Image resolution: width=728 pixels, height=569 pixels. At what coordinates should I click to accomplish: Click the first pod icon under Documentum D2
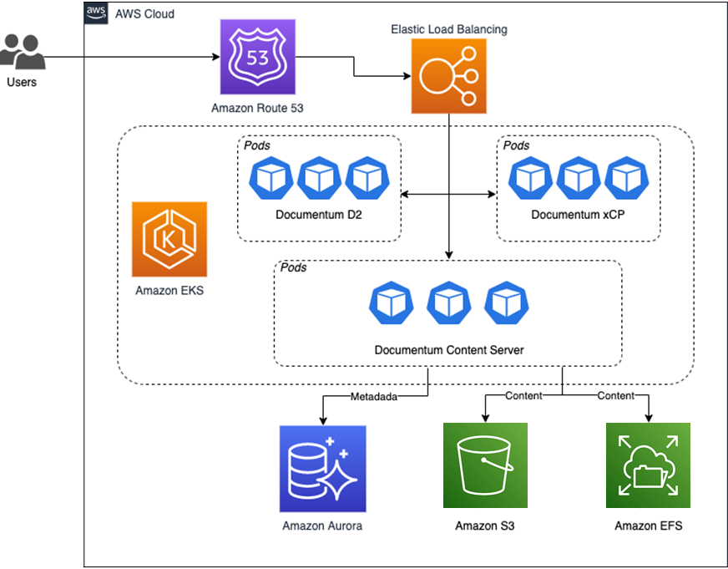tap(270, 177)
